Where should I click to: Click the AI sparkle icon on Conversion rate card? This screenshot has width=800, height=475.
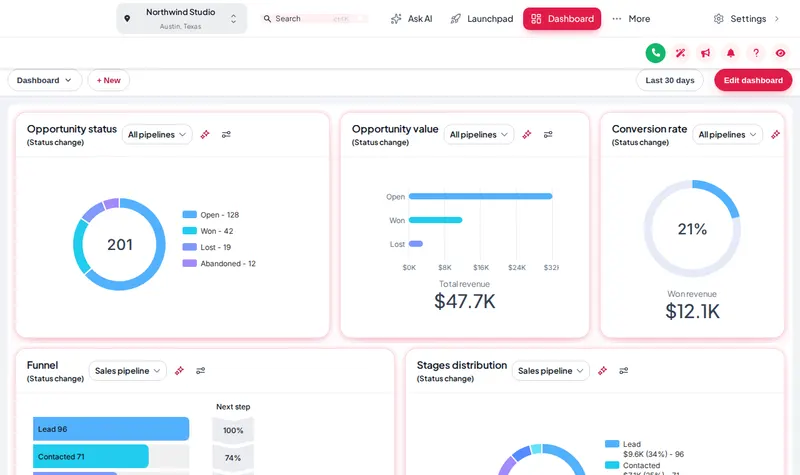(x=776, y=134)
